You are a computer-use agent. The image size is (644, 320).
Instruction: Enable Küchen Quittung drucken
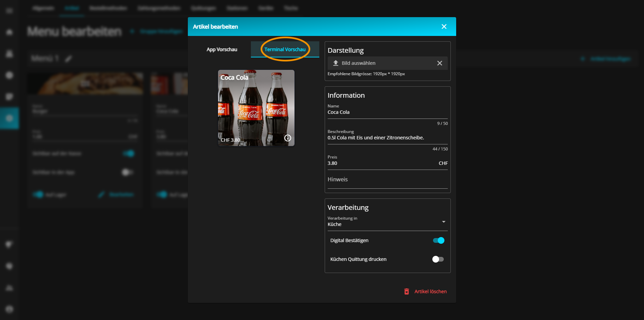tap(438, 259)
